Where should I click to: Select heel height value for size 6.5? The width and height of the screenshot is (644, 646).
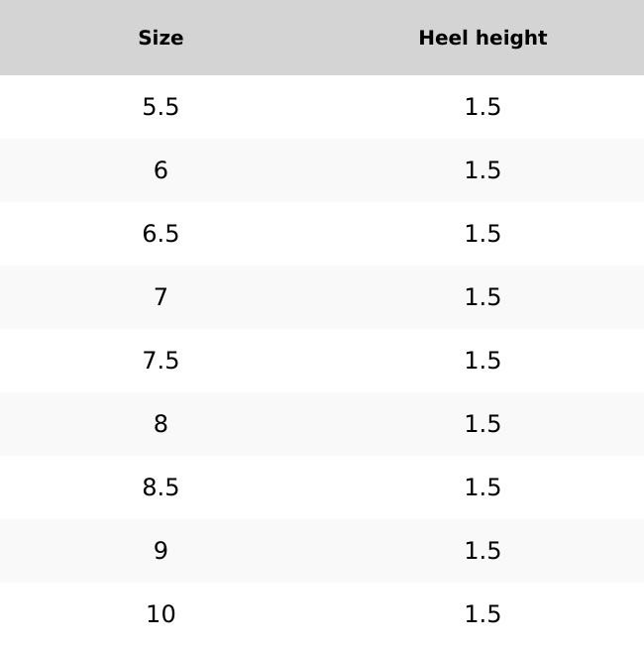tap(483, 234)
